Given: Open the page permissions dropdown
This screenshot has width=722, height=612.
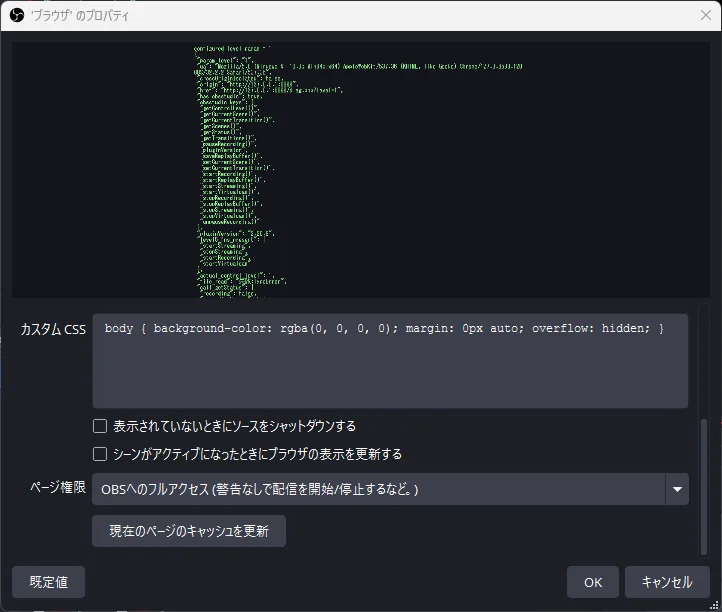Looking at the screenshot, I should 390,489.
